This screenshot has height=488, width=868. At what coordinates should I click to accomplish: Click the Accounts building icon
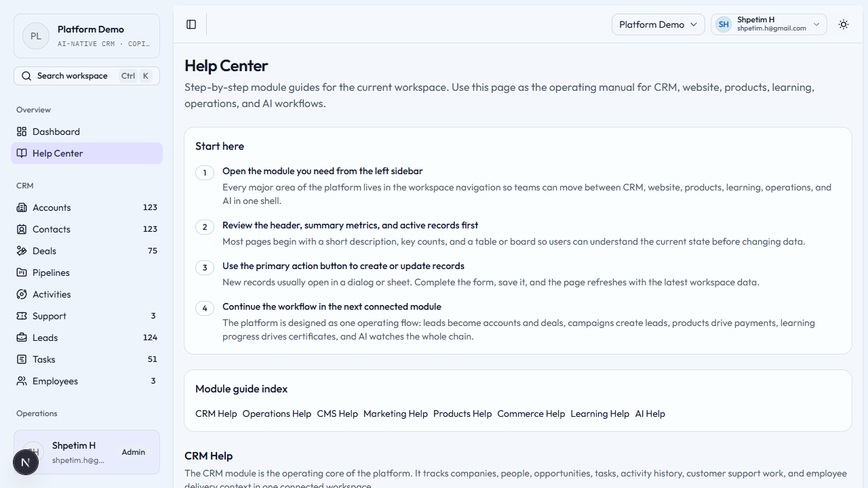(22, 207)
